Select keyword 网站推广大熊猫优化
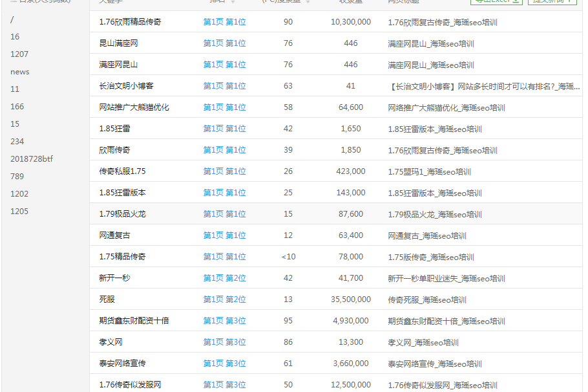The image size is (588, 392). [x=134, y=107]
